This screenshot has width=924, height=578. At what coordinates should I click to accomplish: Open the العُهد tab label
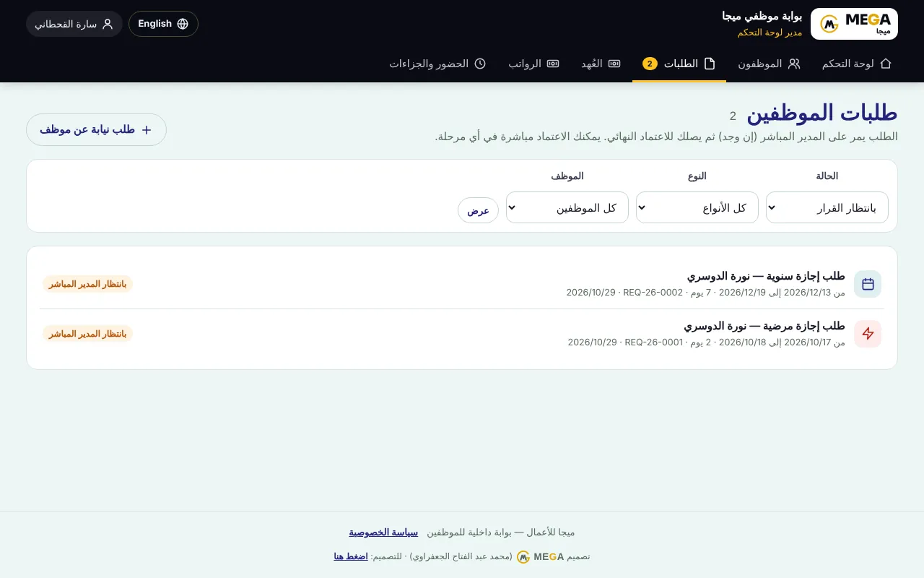[x=592, y=64]
